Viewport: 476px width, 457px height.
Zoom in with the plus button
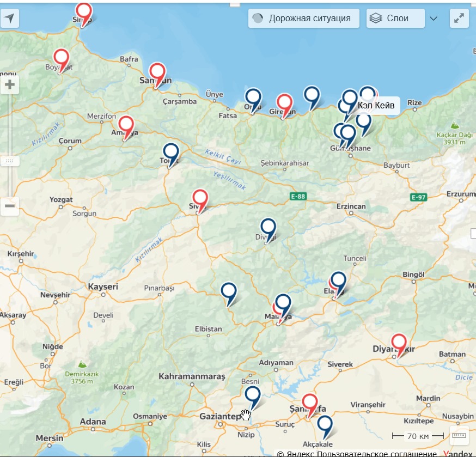[9, 85]
